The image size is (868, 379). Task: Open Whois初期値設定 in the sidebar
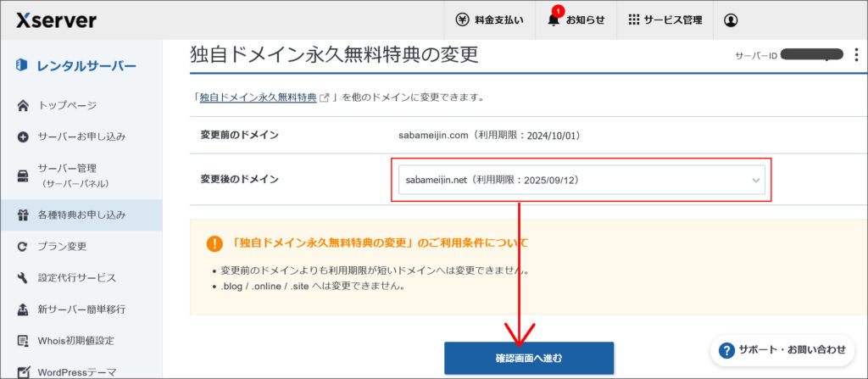pyautogui.click(x=75, y=340)
